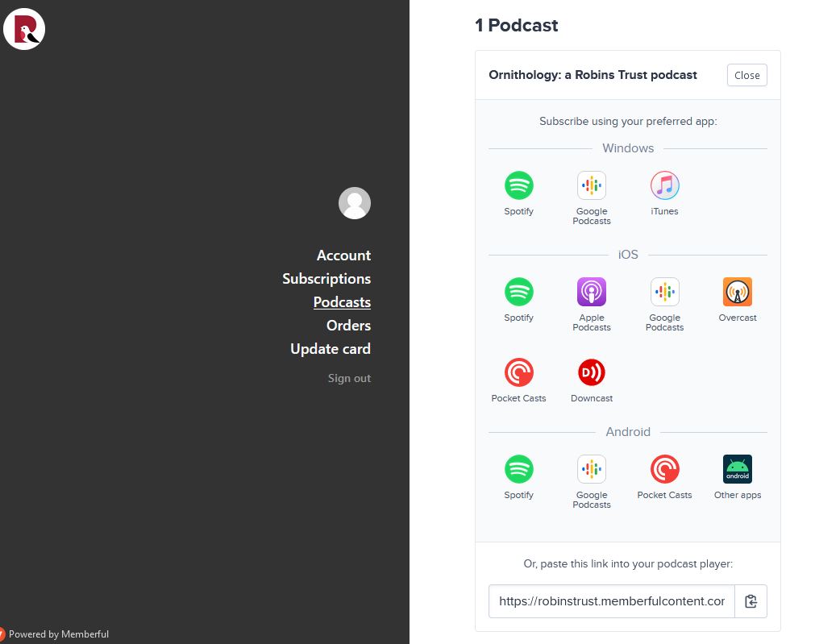Go to Account in sidebar
The image size is (815, 644).
point(343,256)
